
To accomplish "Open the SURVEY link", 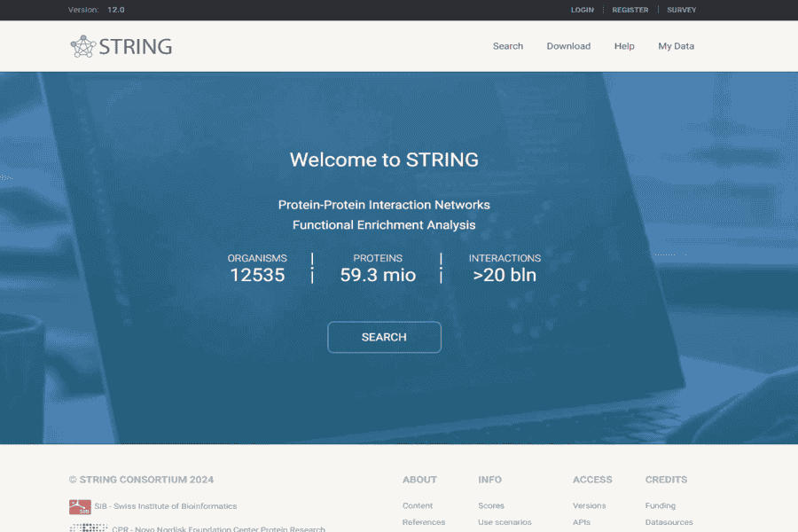I will (x=682, y=10).
